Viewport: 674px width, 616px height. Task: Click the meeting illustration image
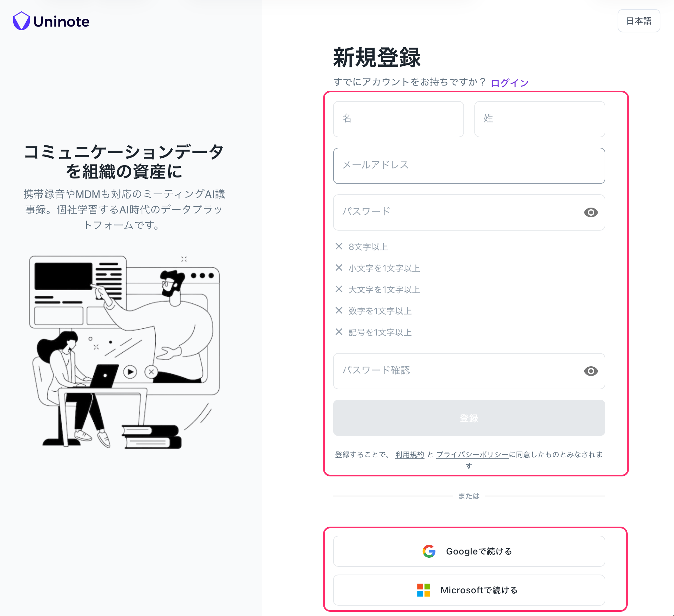point(124,352)
